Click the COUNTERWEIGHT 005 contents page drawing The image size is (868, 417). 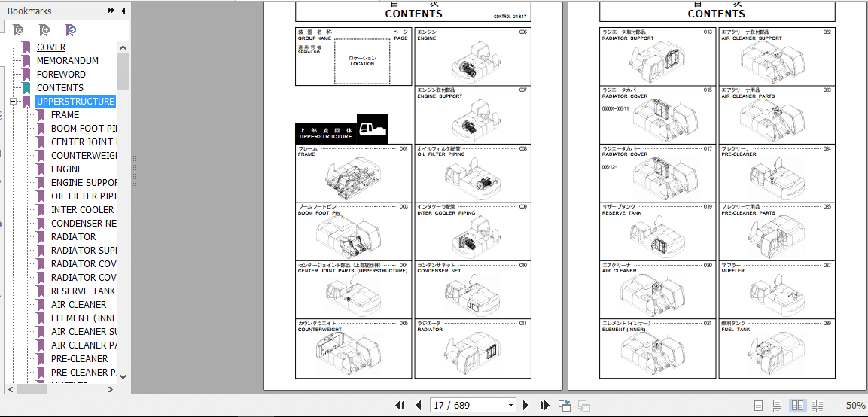tap(349, 353)
